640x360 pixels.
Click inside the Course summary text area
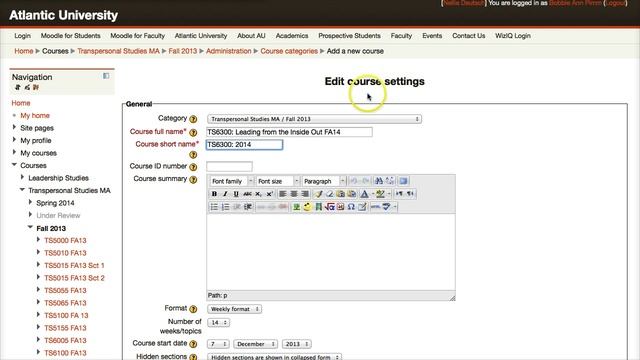click(x=331, y=252)
